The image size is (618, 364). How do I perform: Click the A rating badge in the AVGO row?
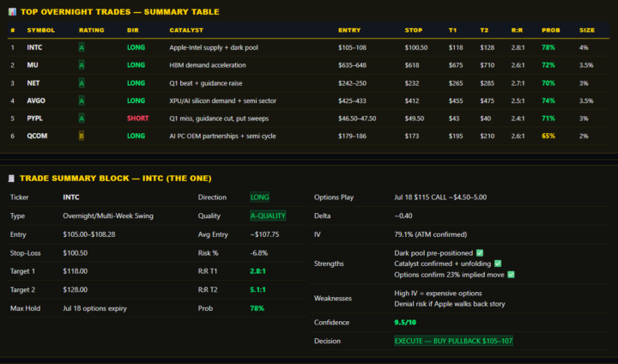(x=82, y=101)
